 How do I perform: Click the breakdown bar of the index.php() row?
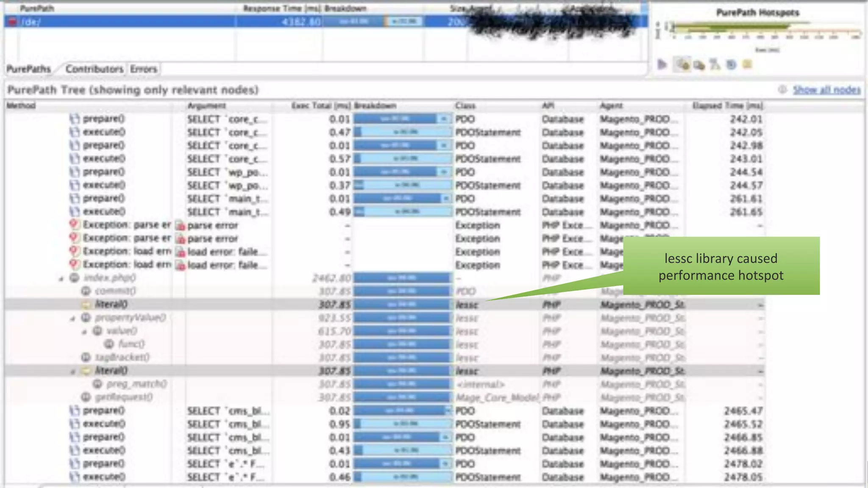[x=402, y=278]
